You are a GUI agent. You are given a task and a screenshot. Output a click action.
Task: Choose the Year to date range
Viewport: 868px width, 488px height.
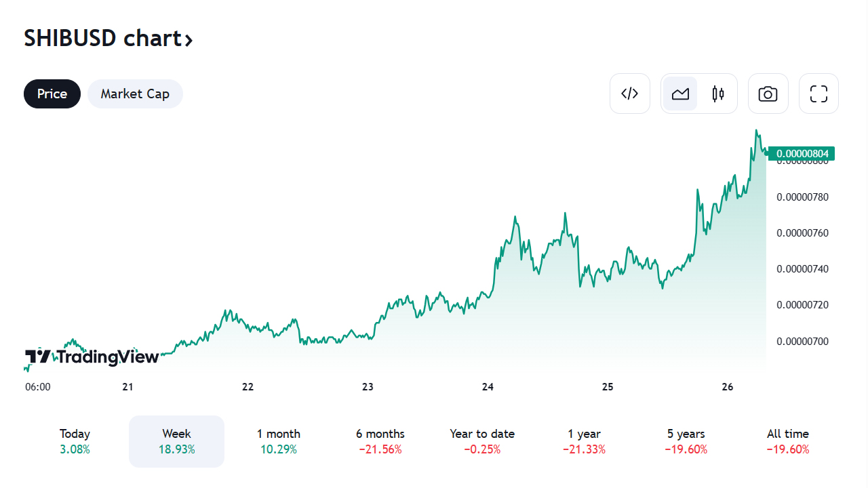482,441
